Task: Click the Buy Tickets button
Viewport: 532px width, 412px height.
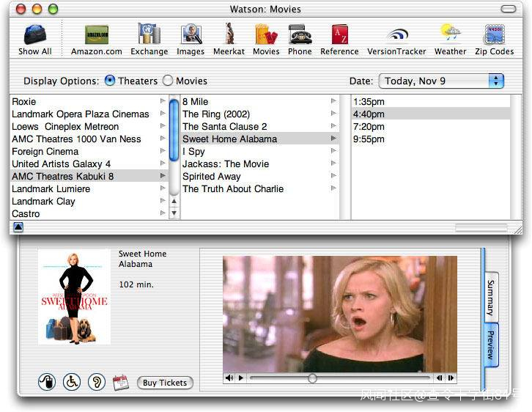Action: coord(165,383)
